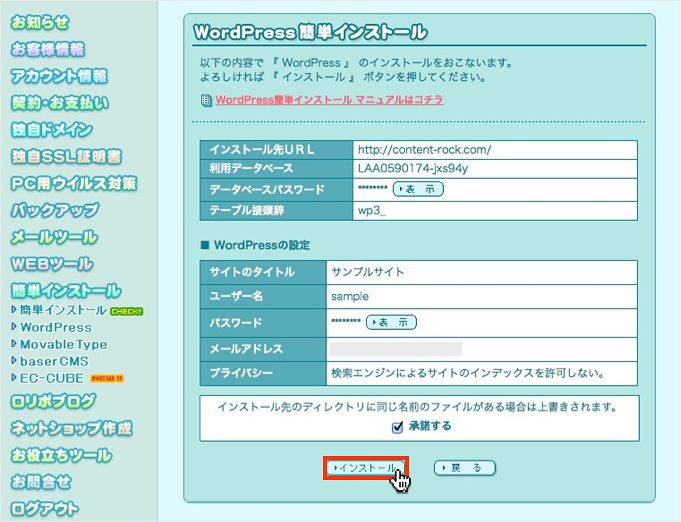Select the 簡単インストール sidebar heading

(x=66, y=291)
